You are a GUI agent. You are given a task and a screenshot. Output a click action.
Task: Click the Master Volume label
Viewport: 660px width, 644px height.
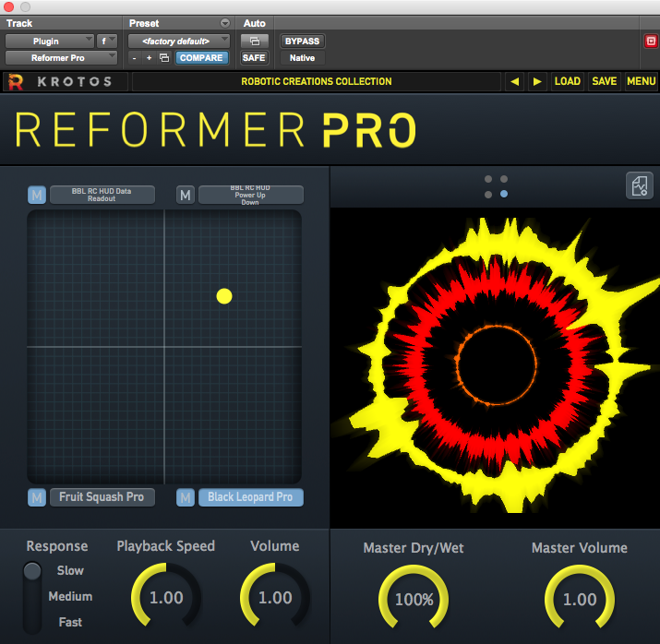pos(580,548)
